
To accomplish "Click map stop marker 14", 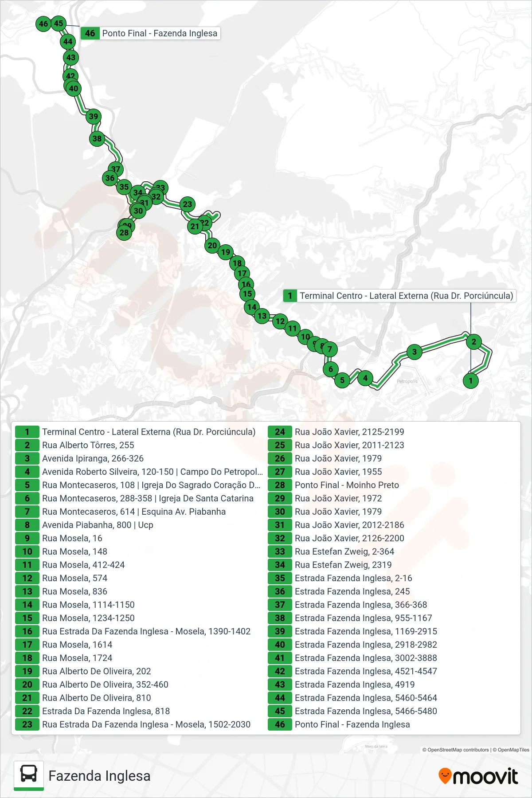I will [x=252, y=307].
